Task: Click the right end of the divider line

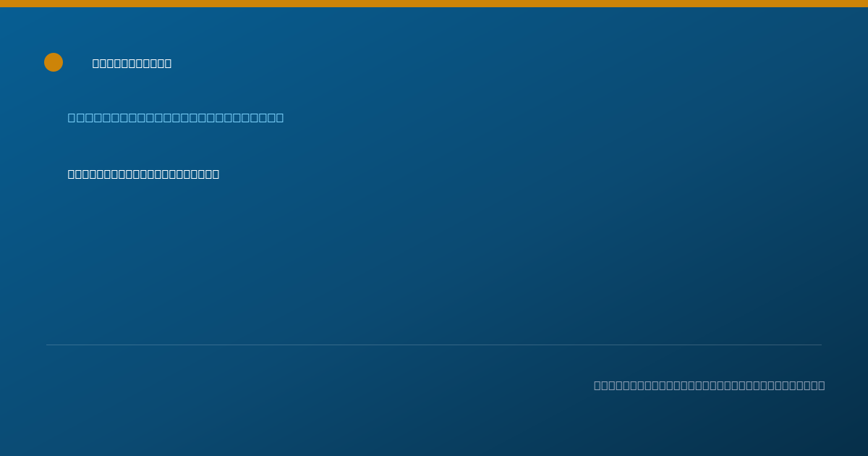Action: coord(820,345)
